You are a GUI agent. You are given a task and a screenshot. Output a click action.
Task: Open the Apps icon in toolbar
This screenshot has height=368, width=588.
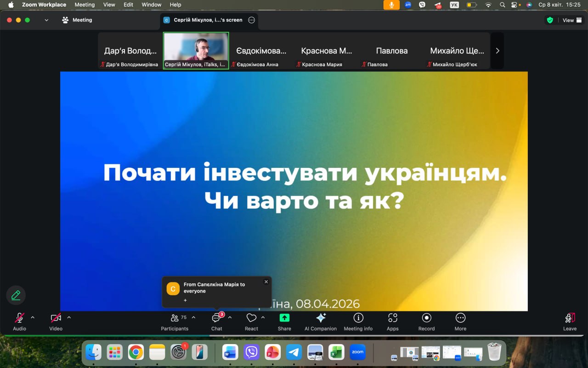coord(392,318)
